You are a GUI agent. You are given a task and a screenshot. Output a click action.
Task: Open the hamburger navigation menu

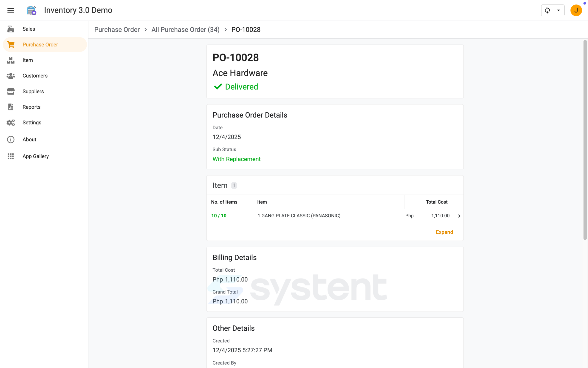click(x=11, y=10)
